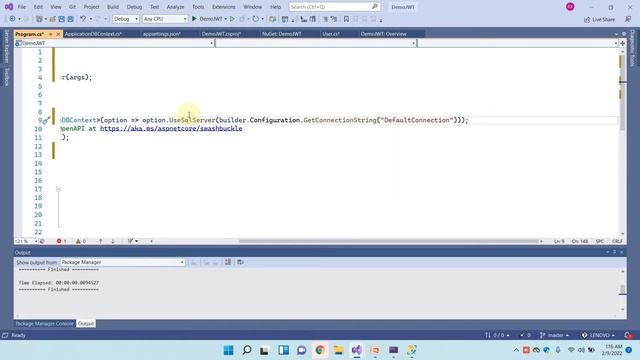Open the code cleanup broom dropdown
The image size is (640, 360).
point(133,241)
